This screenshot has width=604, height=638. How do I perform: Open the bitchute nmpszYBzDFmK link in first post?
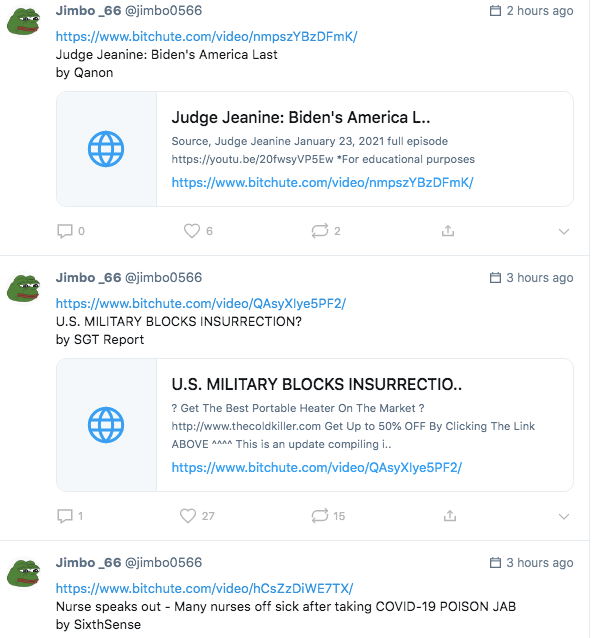click(x=206, y=37)
